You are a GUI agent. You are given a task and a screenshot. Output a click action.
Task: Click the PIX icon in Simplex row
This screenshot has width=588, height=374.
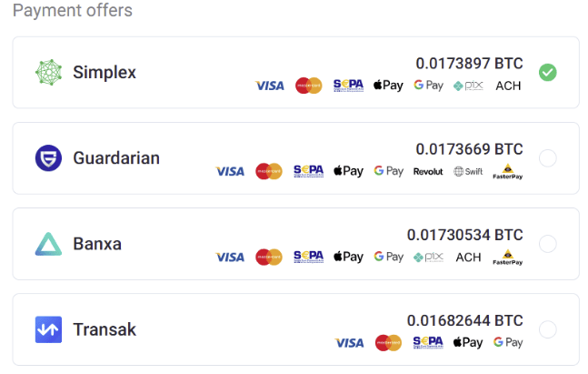pos(469,86)
